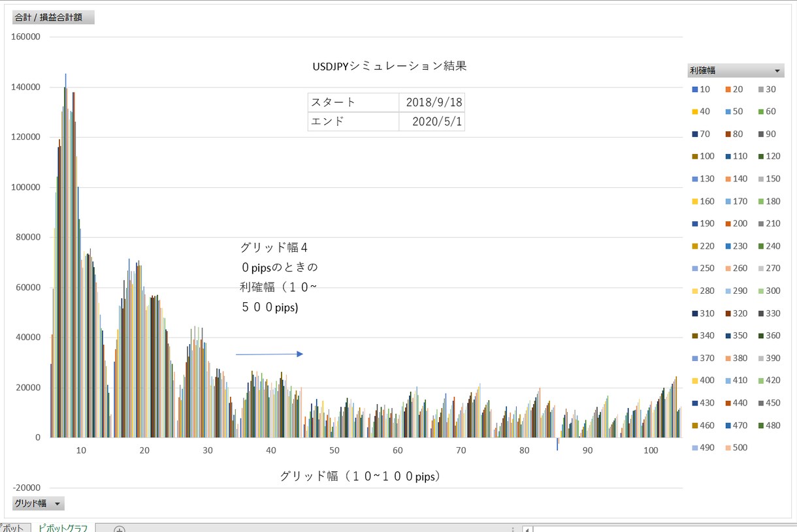The width and height of the screenshot is (797, 532).
Task: Select legend entry 150
Action: 769,179
